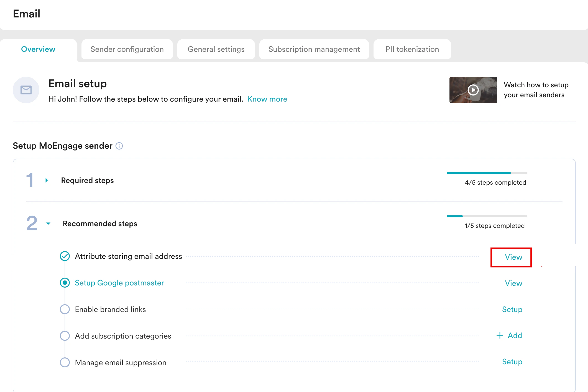
Task: Select the Manage email suppression step circle
Action: pos(65,362)
